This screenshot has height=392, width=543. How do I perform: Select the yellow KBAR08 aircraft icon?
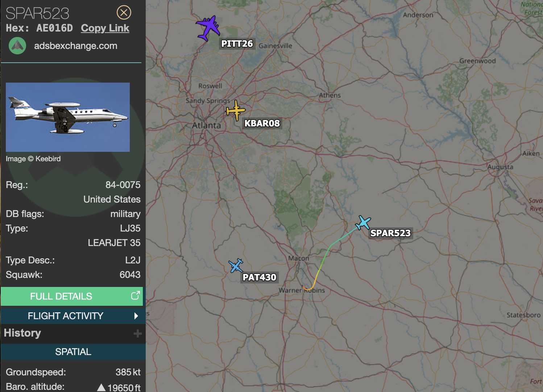(236, 110)
